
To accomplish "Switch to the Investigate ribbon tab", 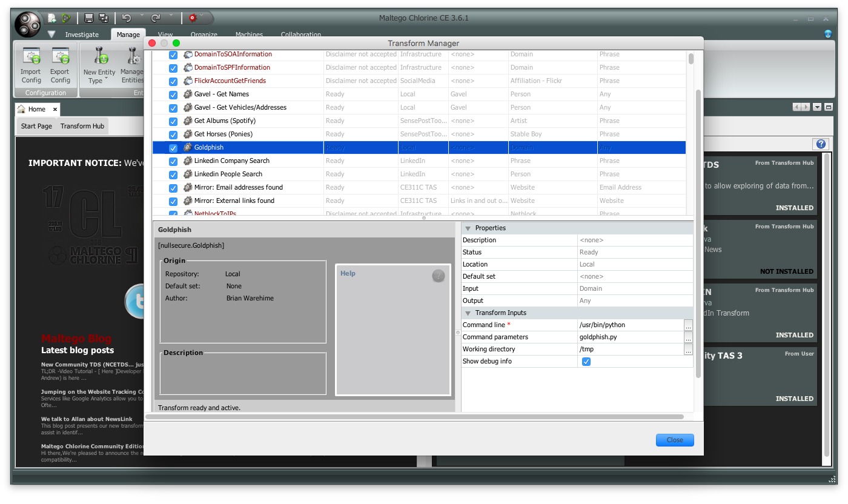I will (82, 35).
